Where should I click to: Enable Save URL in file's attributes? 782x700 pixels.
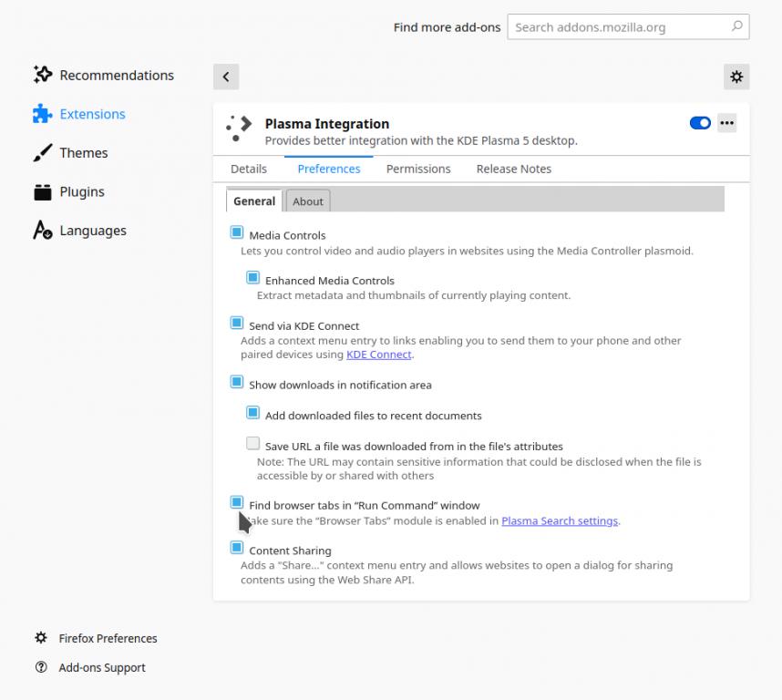[253, 444]
